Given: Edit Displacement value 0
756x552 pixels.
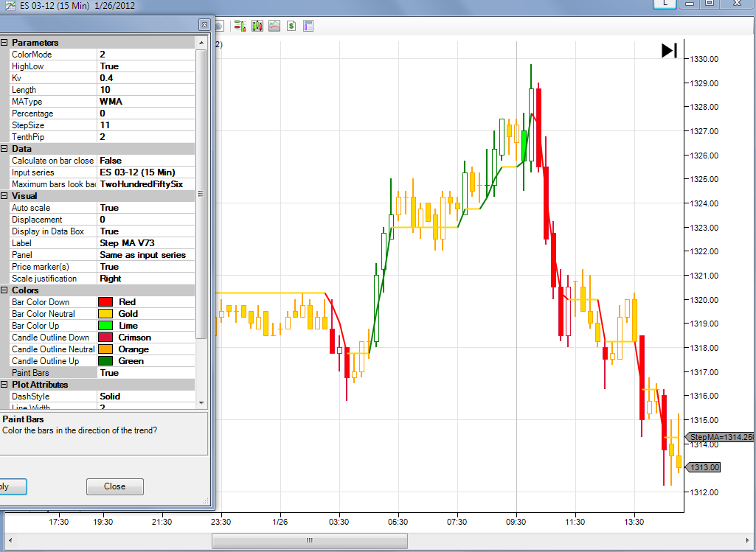Looking at the screenshot, I should [146, 220].
